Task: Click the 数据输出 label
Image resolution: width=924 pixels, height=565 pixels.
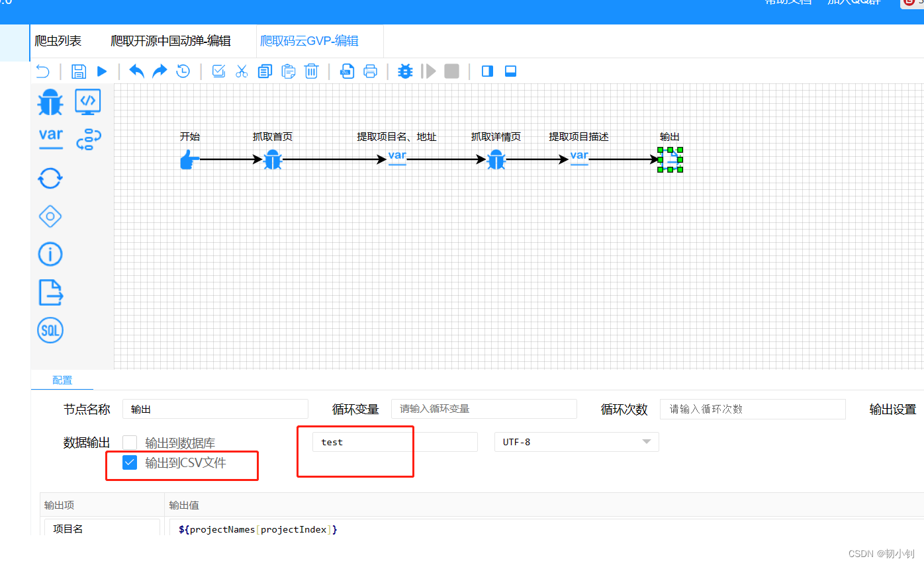Action: 87,443
